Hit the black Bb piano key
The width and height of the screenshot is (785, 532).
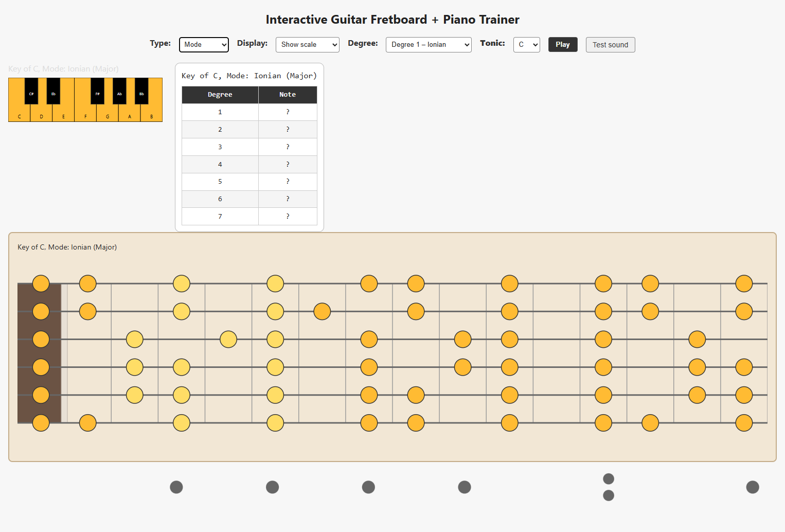click(x=141, y=91)
